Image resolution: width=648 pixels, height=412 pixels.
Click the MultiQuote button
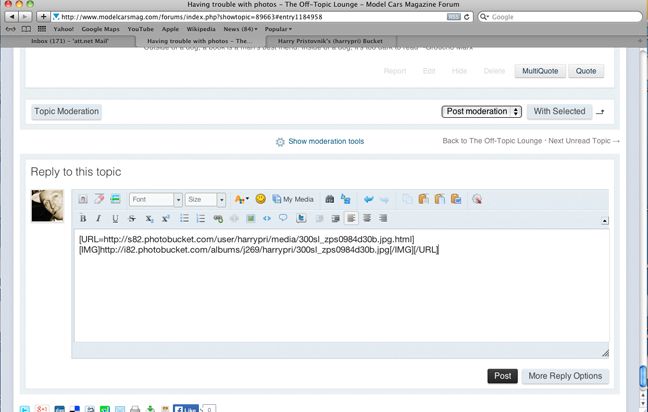click(x=540, y=71)
